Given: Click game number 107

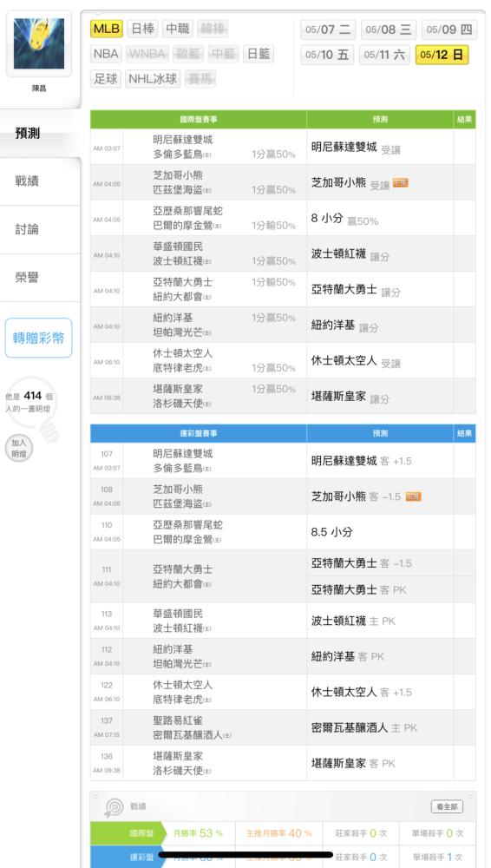Looking at the screenshot, I should (x=107, y=454).
